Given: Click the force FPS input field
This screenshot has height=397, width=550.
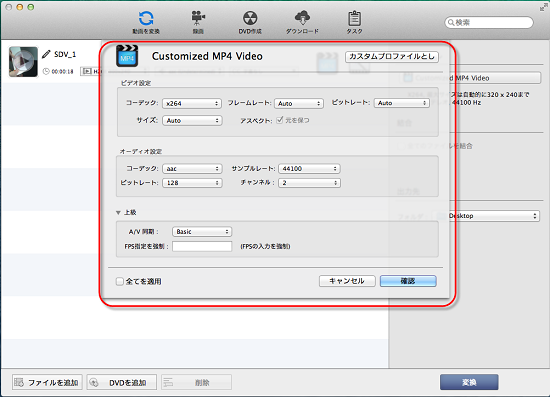Looking at the screenshot, I should point(202,246).
